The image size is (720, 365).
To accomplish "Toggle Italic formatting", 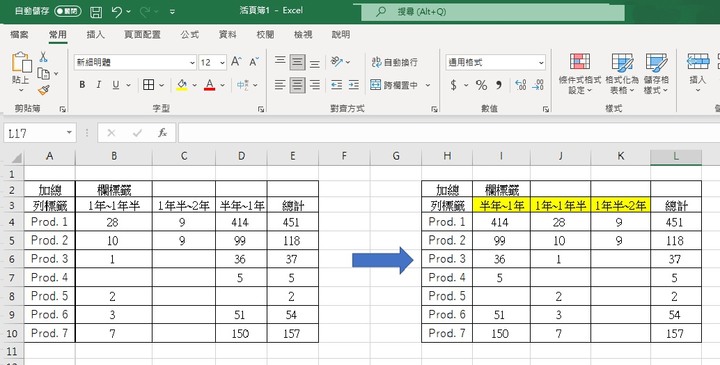I will (x=98, y=85).
